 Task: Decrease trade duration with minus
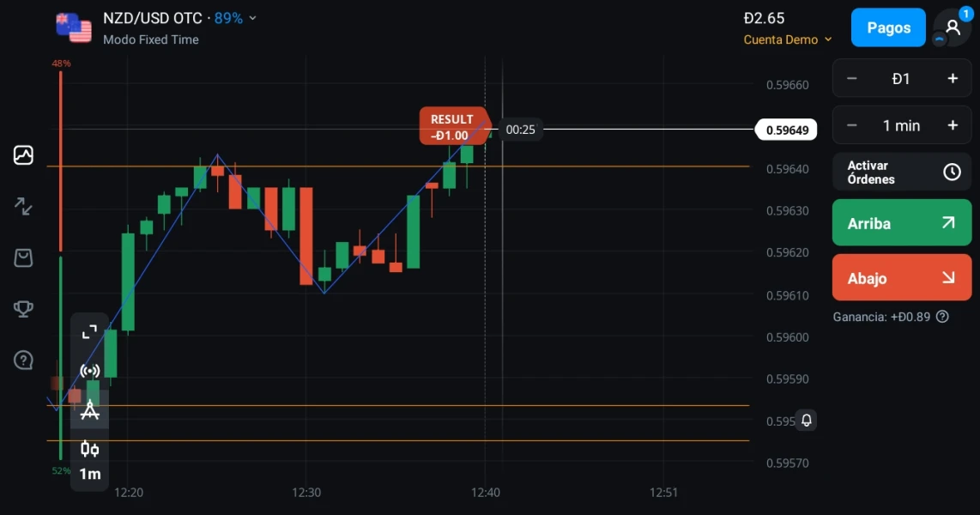851,125
